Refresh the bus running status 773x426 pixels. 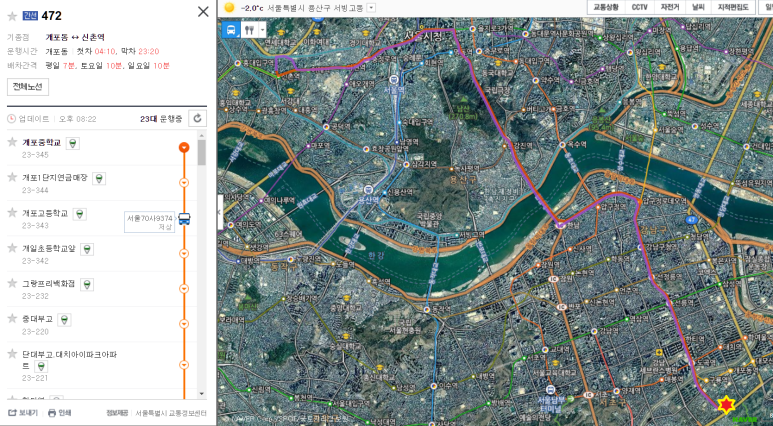pyautogui.click(x=198, y=118)
